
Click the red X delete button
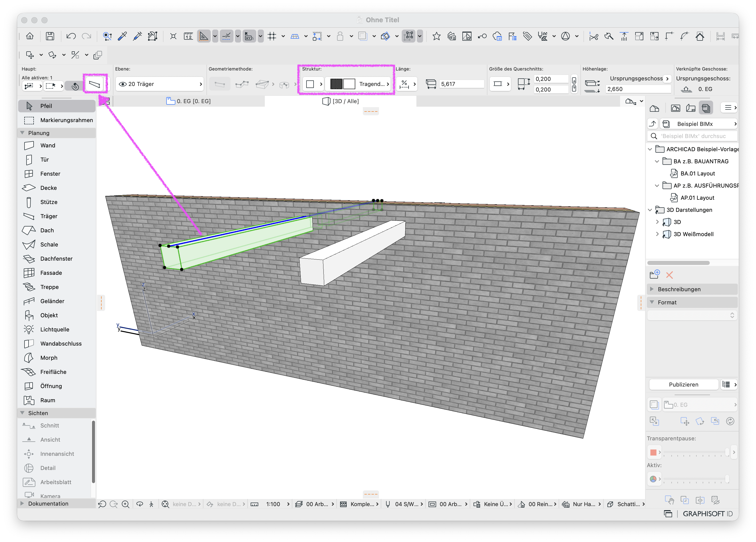pos(669,275)
